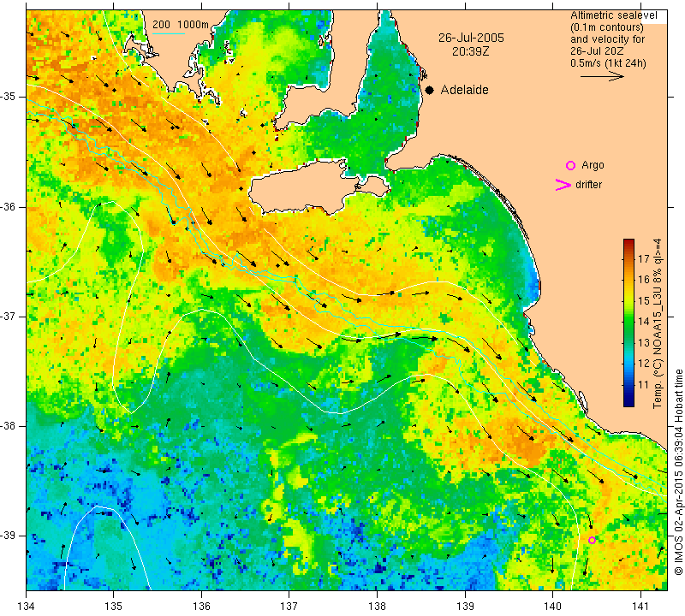Click the black Adelaide city marker dot
Screen dimensions: 685x616
click(x=430, y=90)
